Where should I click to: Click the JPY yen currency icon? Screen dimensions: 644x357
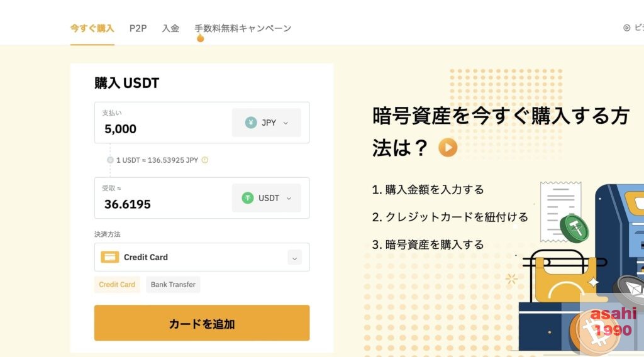click(x=251, y=123)
